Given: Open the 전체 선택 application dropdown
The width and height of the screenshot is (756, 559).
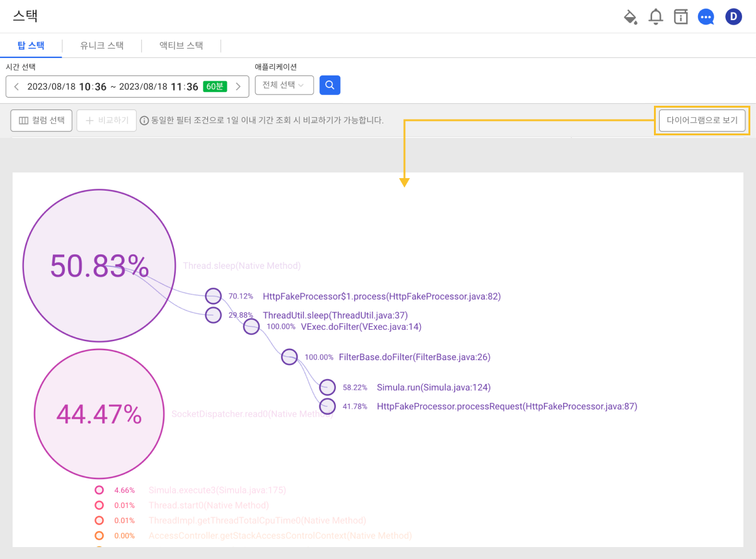Looking at the screenshot, I should click(284, 85).
